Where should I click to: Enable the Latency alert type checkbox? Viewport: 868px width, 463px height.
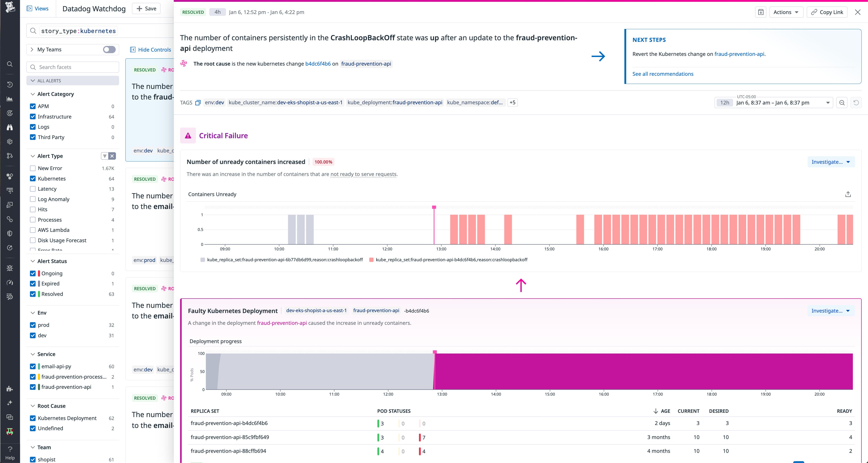[33, 189]
